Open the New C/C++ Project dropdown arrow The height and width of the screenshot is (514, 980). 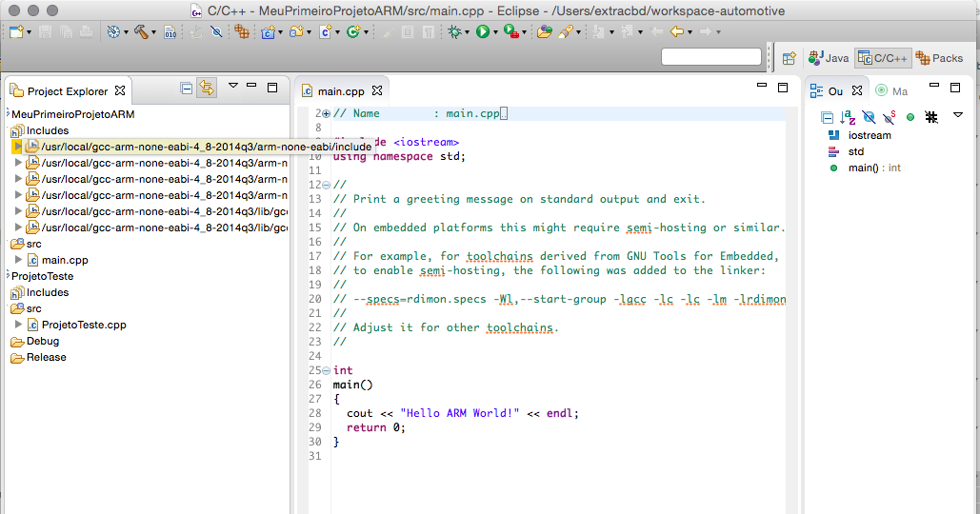(280, 31)
